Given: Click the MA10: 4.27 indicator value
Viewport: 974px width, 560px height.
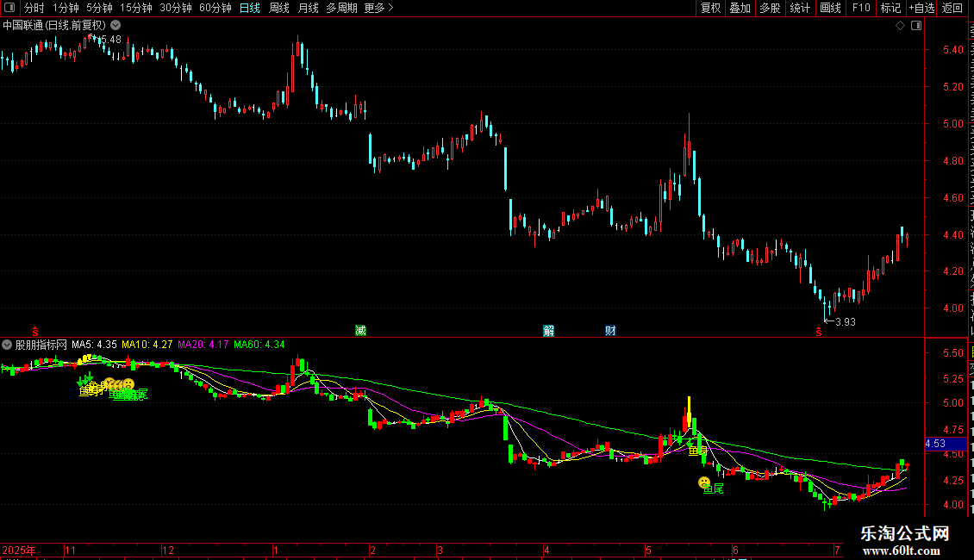Looking at the screenshot, I should (147, 345).
